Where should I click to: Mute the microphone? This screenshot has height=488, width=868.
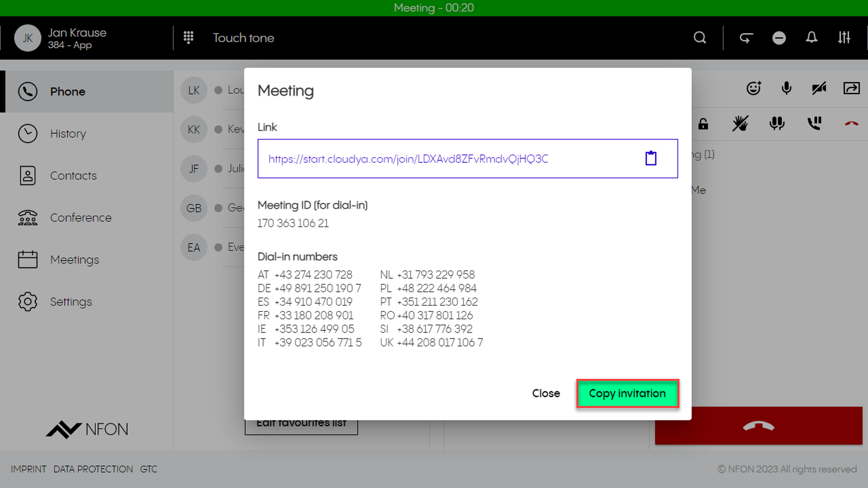click(786, 88)
